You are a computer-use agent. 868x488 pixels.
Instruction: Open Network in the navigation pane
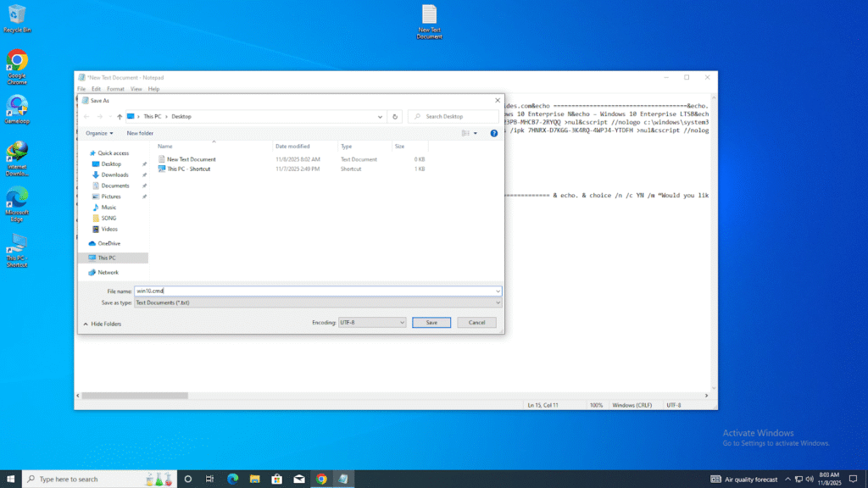tap(108, 272)
